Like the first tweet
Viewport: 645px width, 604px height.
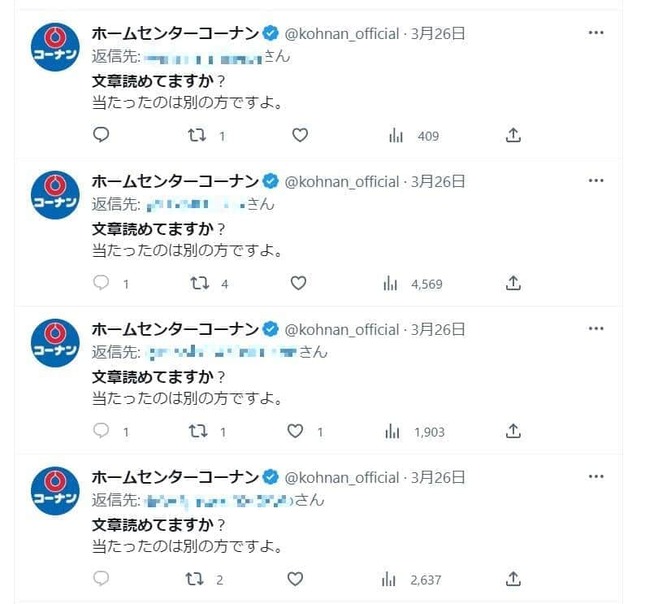point(298,136)
